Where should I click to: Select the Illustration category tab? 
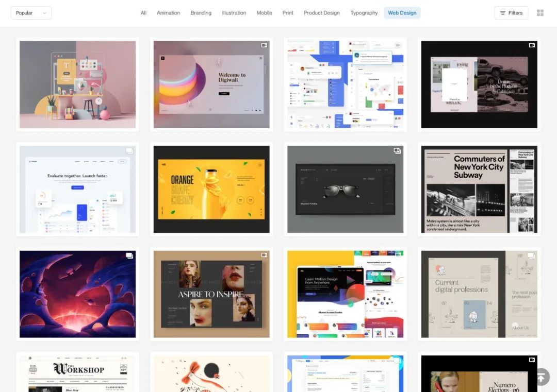pos(234,13)
